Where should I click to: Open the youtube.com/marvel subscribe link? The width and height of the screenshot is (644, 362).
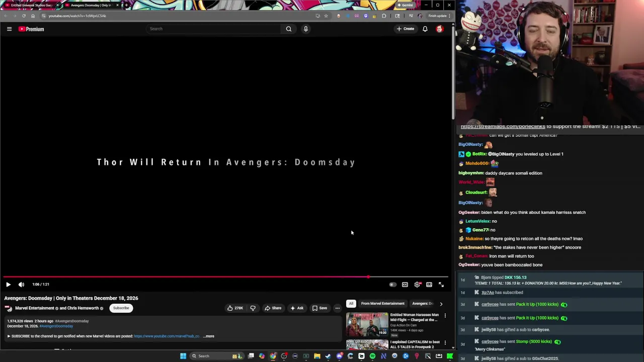167,336
